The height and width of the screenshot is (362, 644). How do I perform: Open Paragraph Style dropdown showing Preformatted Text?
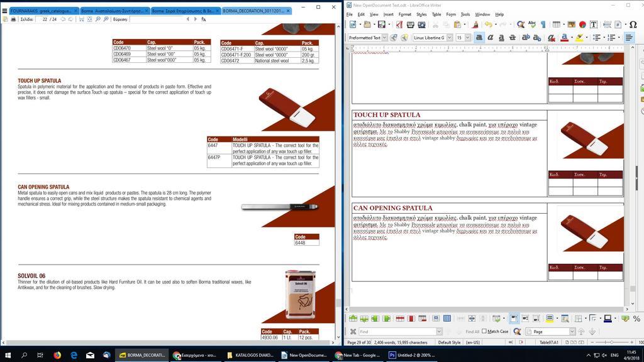click(x=384, y=38)
